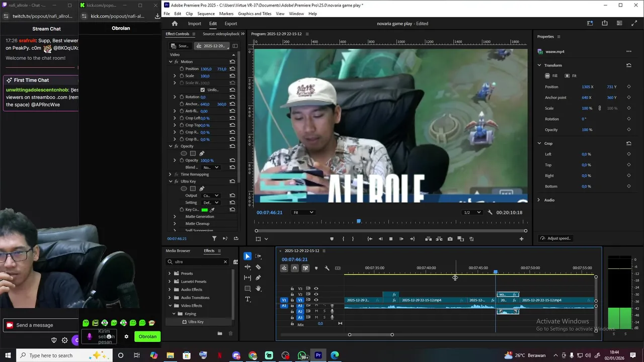Expand the Audio section in Properties
Viewport: 644px width, 362px height.
click(x=539, y=200)
